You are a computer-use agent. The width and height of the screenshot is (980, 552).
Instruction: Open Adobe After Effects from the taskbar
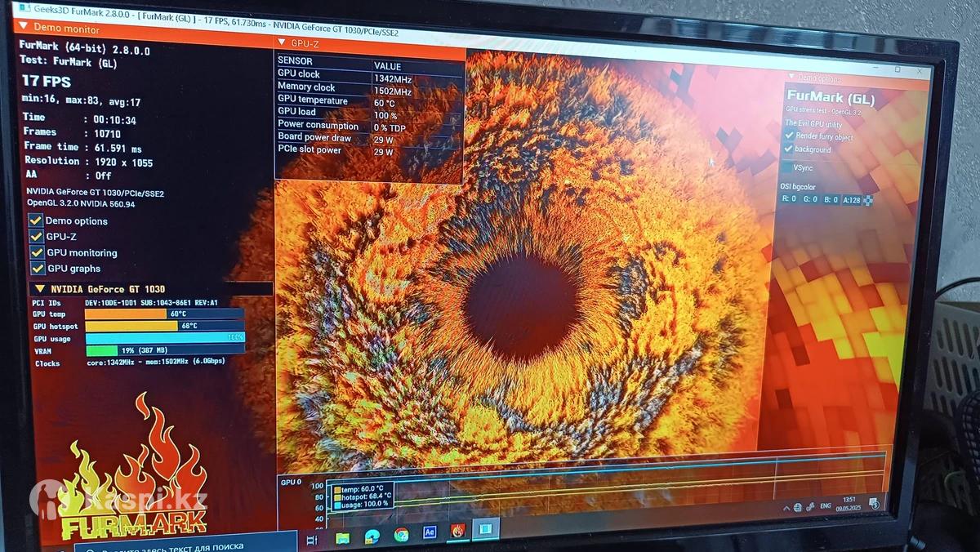tap(430, 532)
